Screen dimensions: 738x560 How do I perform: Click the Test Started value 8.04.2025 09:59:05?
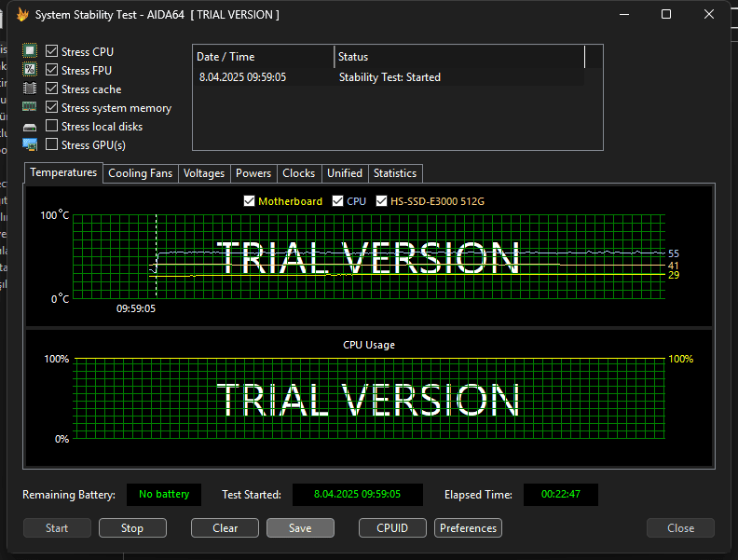coord(357,494)
